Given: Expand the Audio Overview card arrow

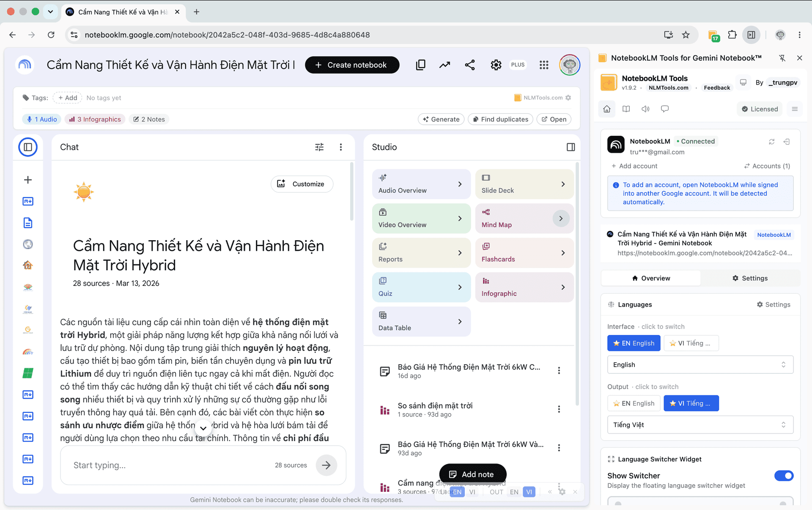Looking at the screenshot, I should coord(460,184).
